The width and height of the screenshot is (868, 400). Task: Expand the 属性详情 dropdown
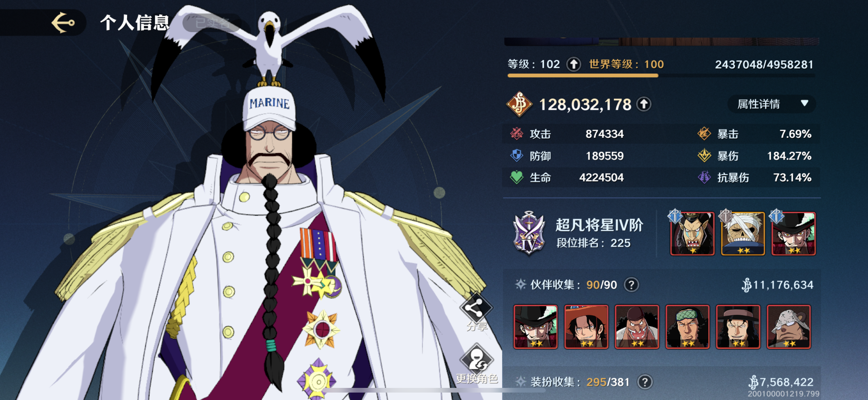point(772,104)
